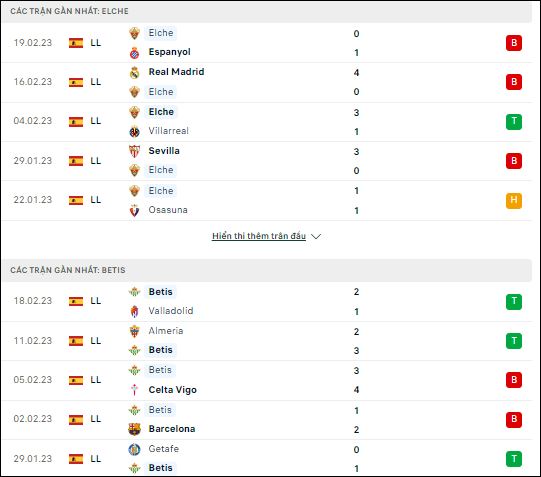Click the Espanyol club crest icon
The height and width of the screenshot is (477, 541).
(134, 53)
